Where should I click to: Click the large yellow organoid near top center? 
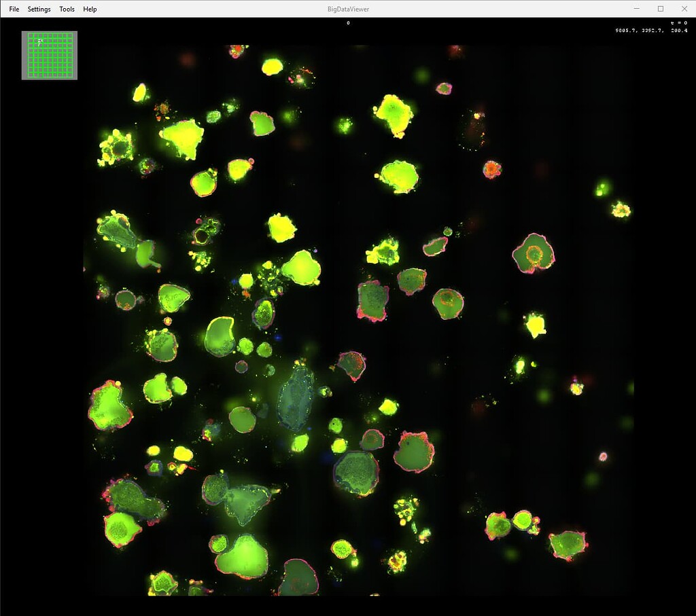click(x=394, y=115)
